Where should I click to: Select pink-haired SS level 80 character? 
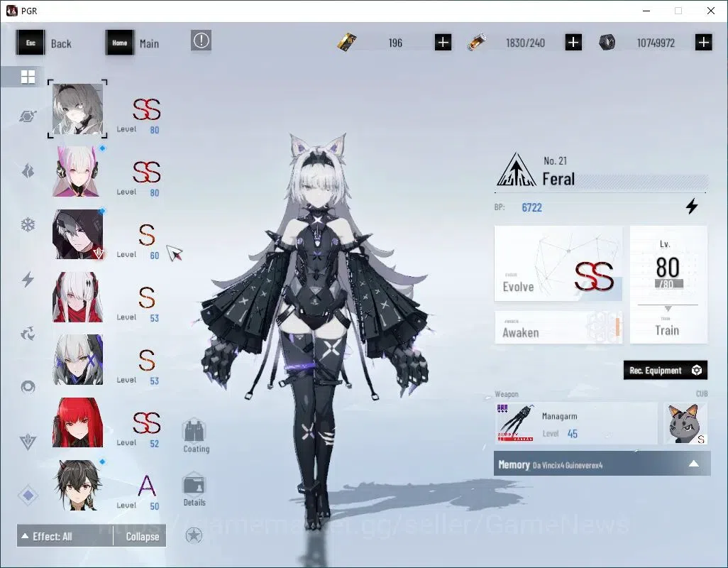click(77, 172)
